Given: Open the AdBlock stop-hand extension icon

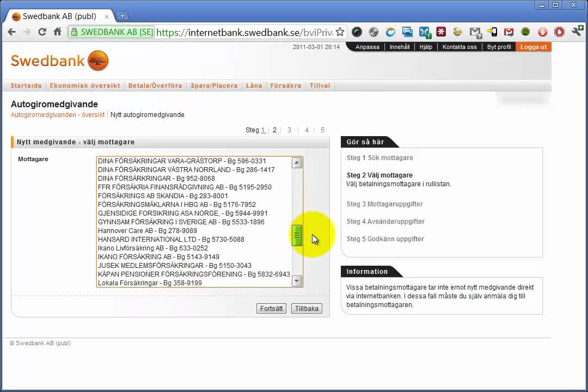Looking at the screenshot, I should pyautogui.click(x=559, y=32).
